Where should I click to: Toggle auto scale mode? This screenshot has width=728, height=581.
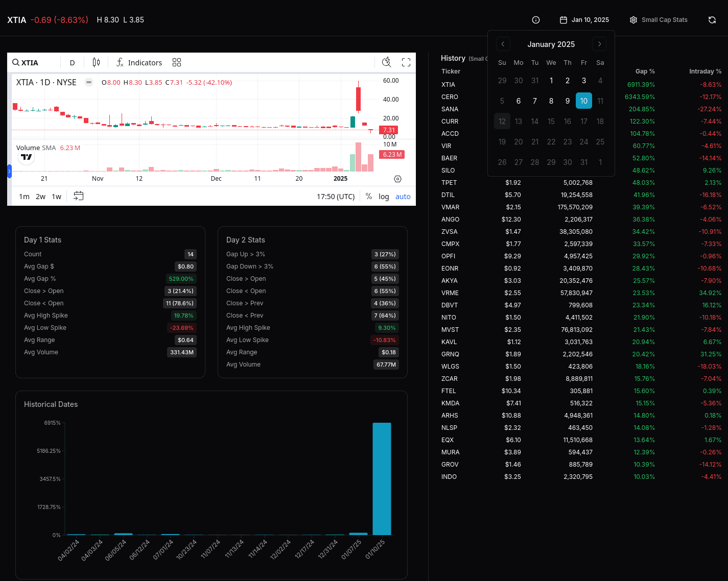click(x=403, y=197)
